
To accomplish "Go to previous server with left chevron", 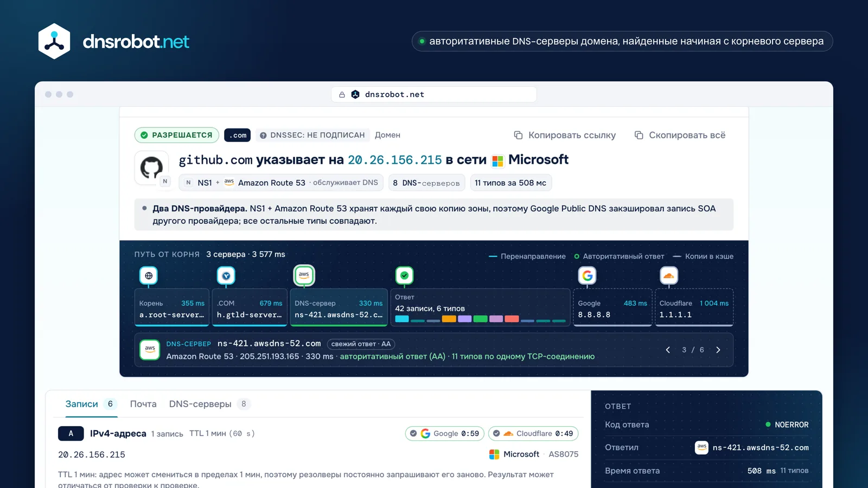I will (668, 350).
